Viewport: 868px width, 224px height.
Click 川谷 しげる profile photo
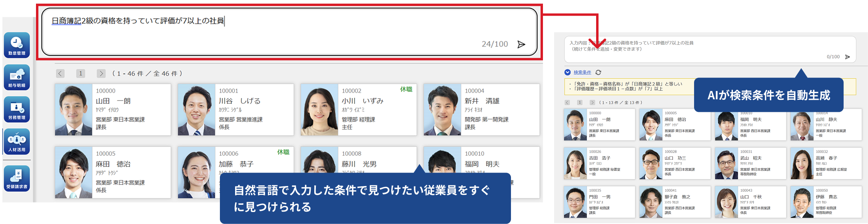click(197, 110)
